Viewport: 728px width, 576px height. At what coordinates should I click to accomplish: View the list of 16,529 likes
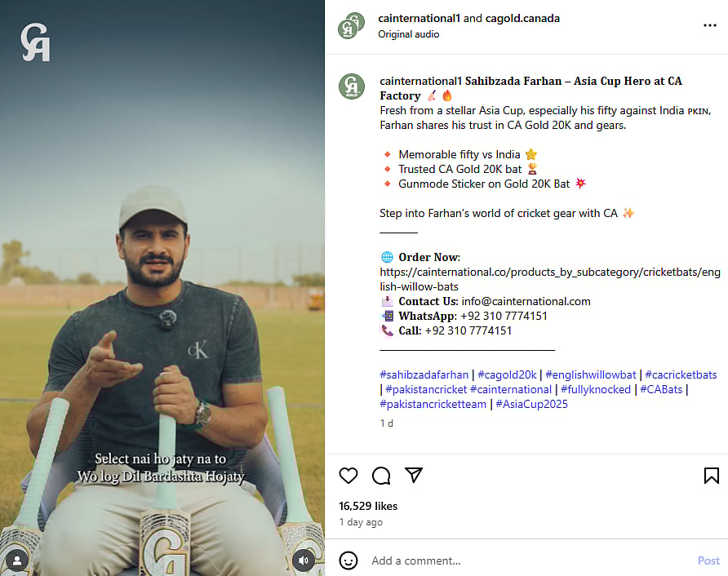coord(368,506)
